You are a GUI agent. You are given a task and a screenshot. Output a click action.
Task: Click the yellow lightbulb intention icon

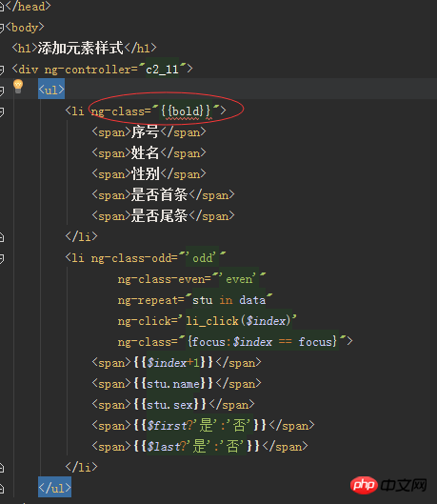tap(18, 87)
